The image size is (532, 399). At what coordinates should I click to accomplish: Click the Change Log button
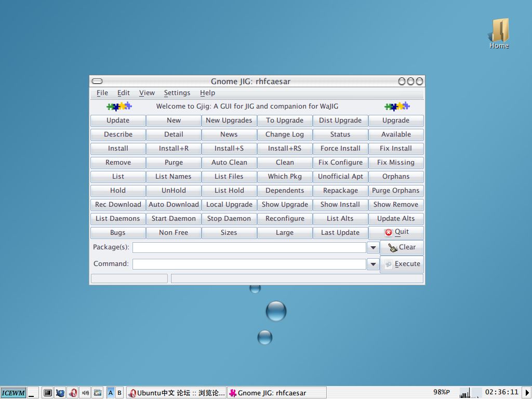pyautogui.click(x=285, y=135)
